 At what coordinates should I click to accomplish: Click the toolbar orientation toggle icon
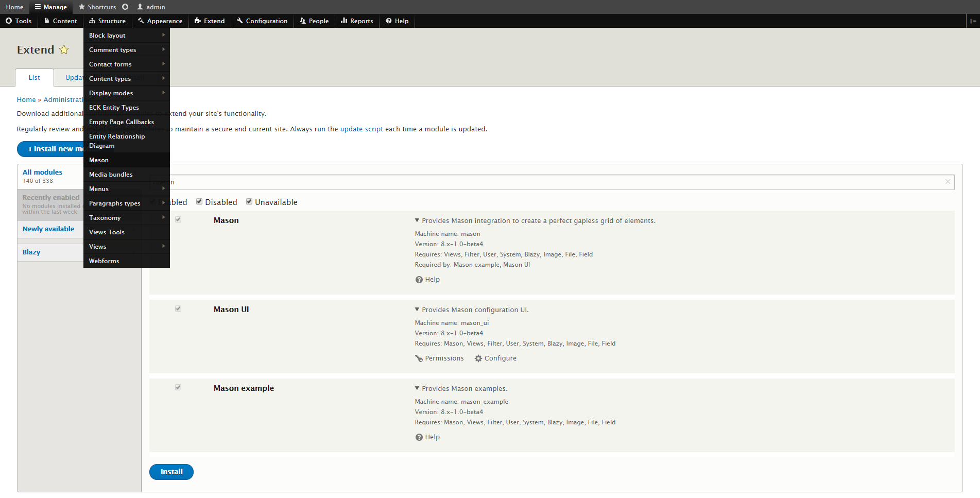click(x=973, y=21)
